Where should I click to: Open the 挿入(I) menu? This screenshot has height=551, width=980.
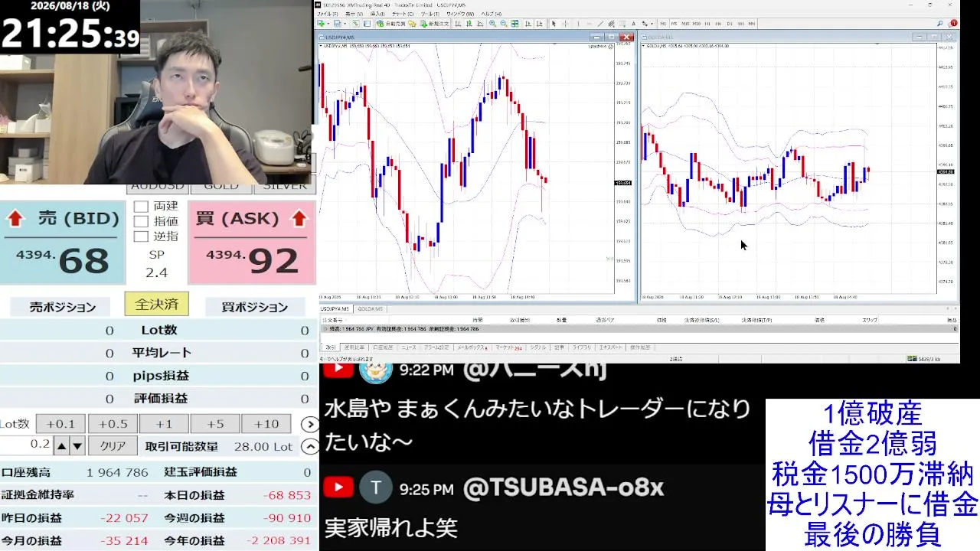point(377,13)
